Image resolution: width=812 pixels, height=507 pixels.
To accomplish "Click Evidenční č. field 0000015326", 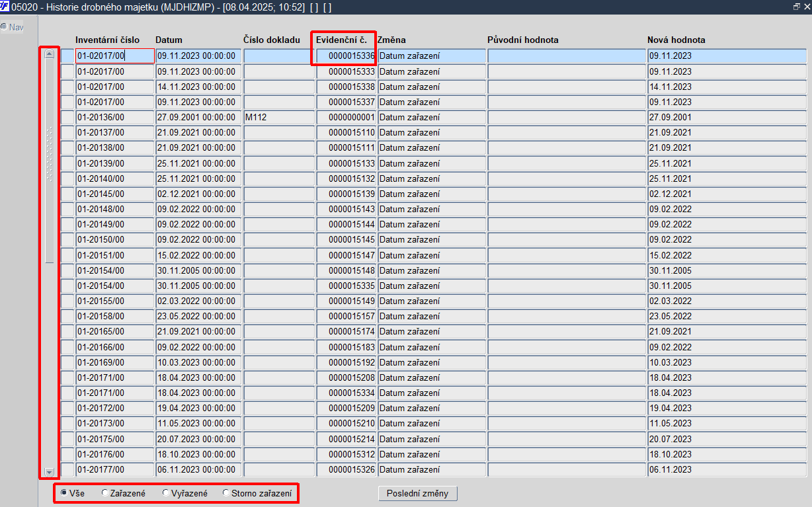I will click(346, 469).
